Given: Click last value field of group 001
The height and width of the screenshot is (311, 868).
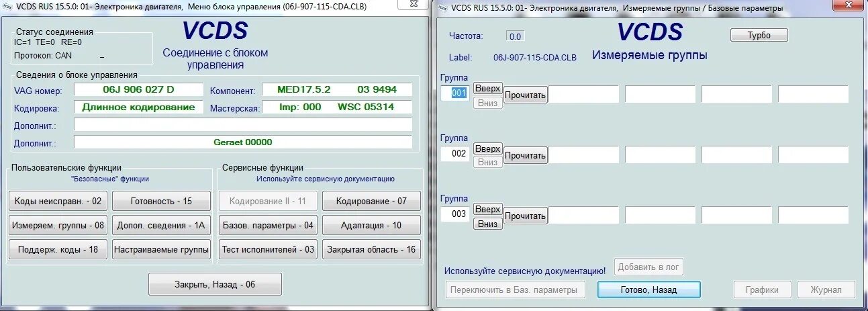Looking at the screenshot, I should tap(813, 94).
